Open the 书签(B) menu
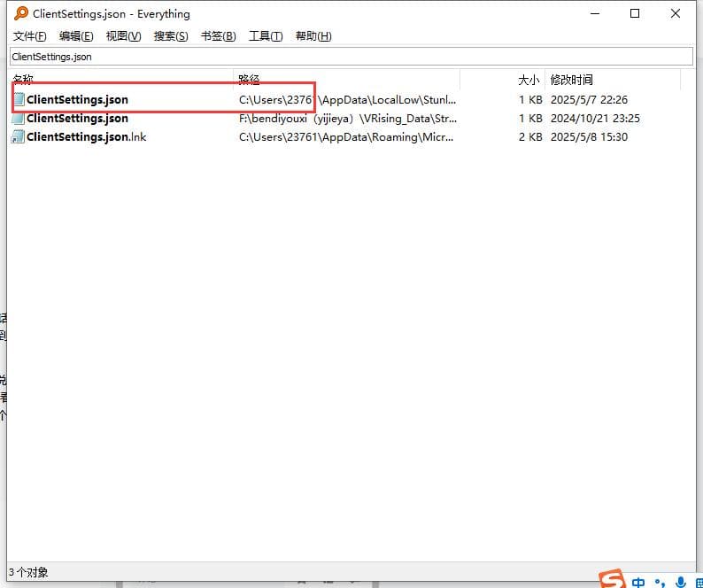Viewport: 703px width, 588px height. [219, 36]
